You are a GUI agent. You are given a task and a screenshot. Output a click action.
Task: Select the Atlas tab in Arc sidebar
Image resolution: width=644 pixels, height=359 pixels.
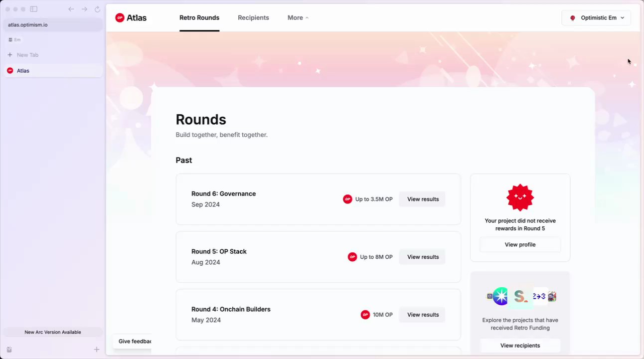tap(53, 71)
